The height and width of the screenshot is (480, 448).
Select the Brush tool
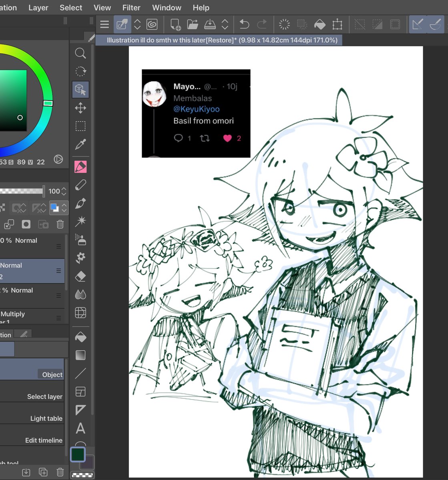(x=80, y=203)
